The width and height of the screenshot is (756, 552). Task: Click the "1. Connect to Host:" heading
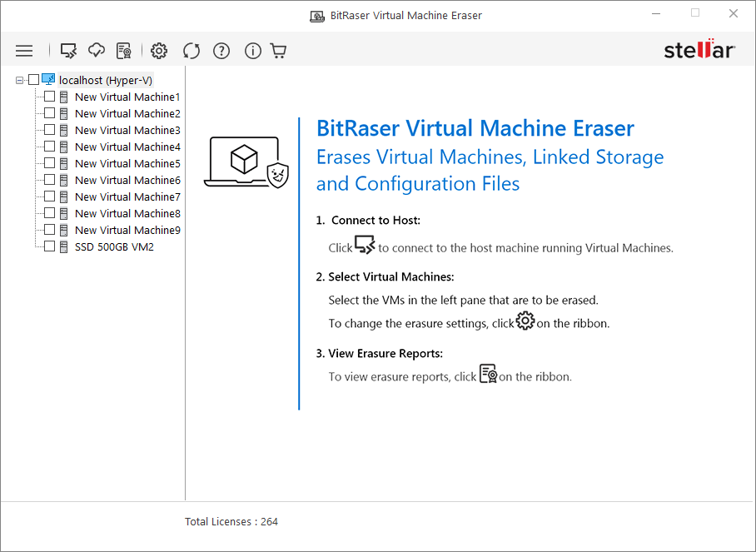(368, 221)
